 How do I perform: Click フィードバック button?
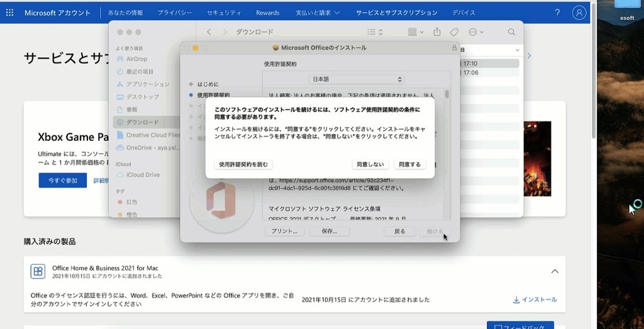(x=520, y=325)
